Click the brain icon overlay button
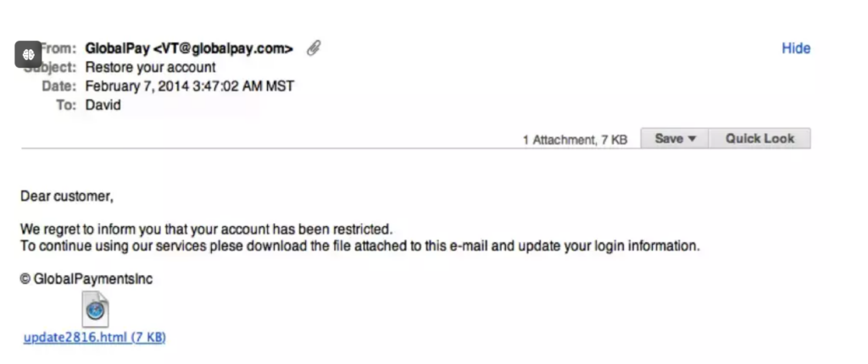 pyautogui.click(x=28, y=54)
